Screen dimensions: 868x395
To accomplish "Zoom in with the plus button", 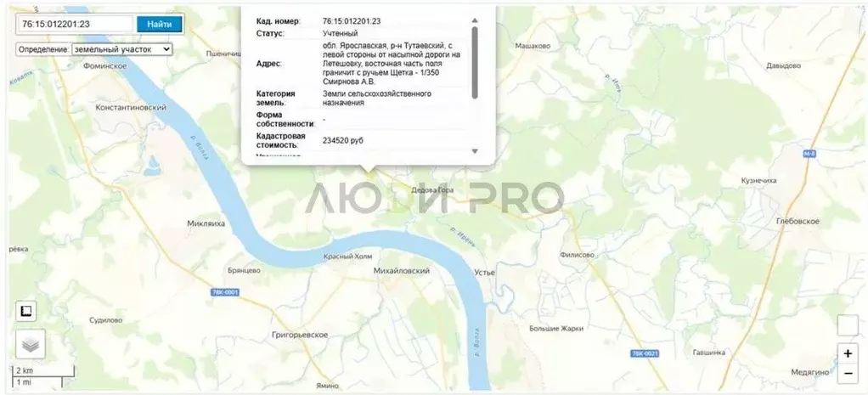I will click(x=848, y=353).
